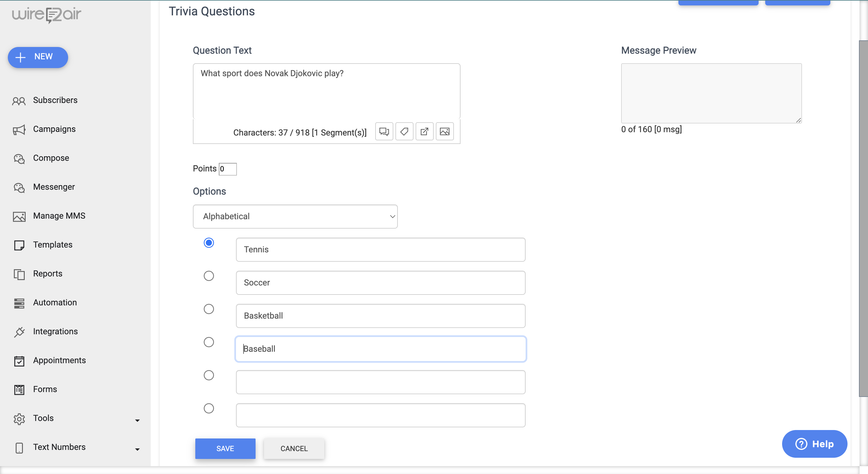Click the Points input field

coord(228,169)
